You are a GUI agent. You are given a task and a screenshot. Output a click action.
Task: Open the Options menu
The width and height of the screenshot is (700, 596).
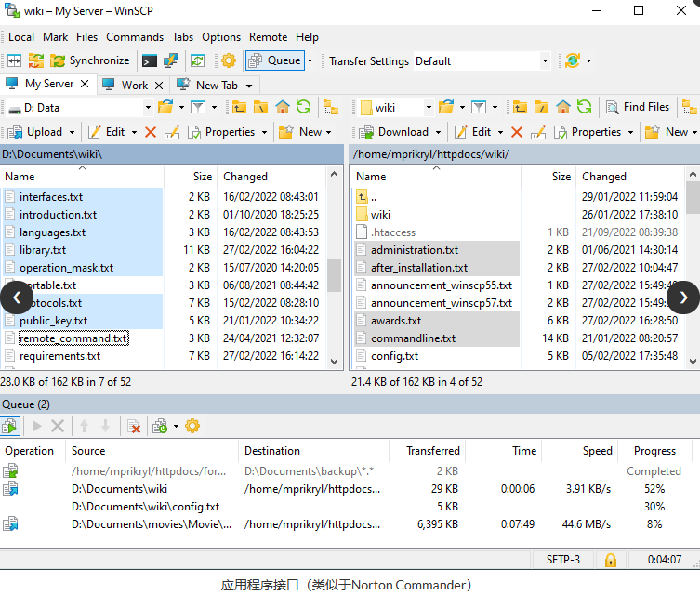point(221,37)
